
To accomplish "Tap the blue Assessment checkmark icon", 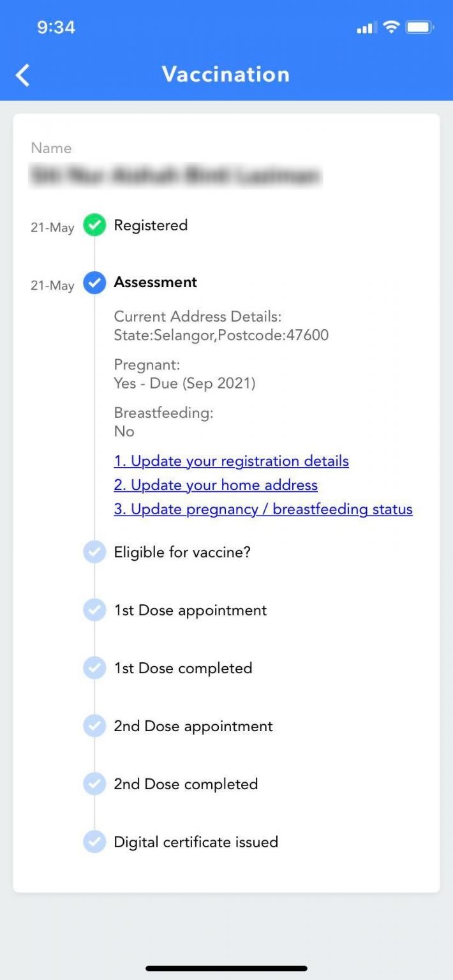I will [94, 283].
